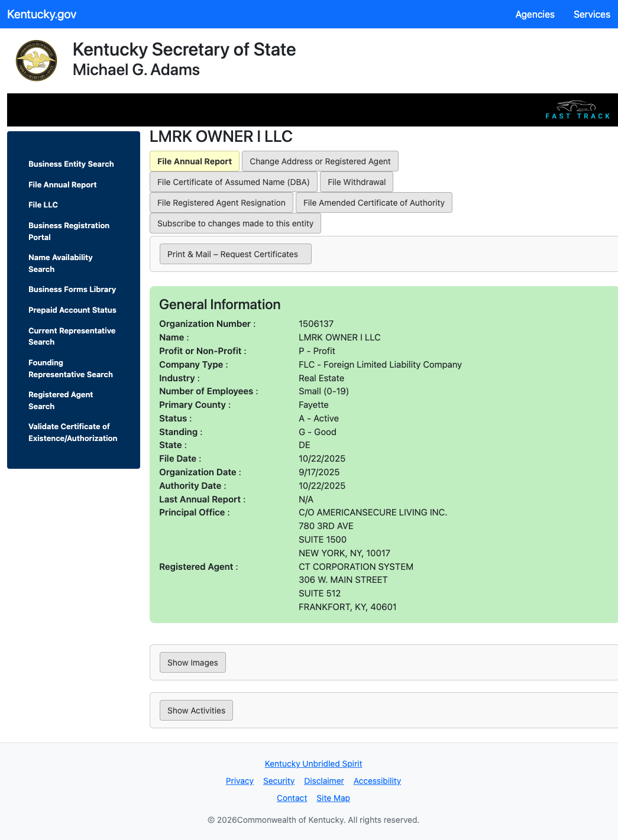Click the Real Estate industry value
The width and height of the screenshot is (618, 840).
[321, 378]
